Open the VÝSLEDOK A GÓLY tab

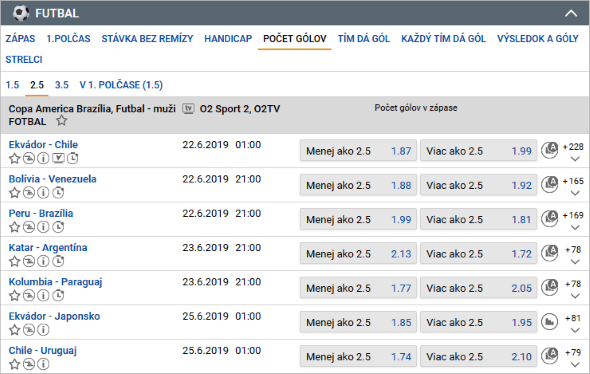click(x=538, y=39)
